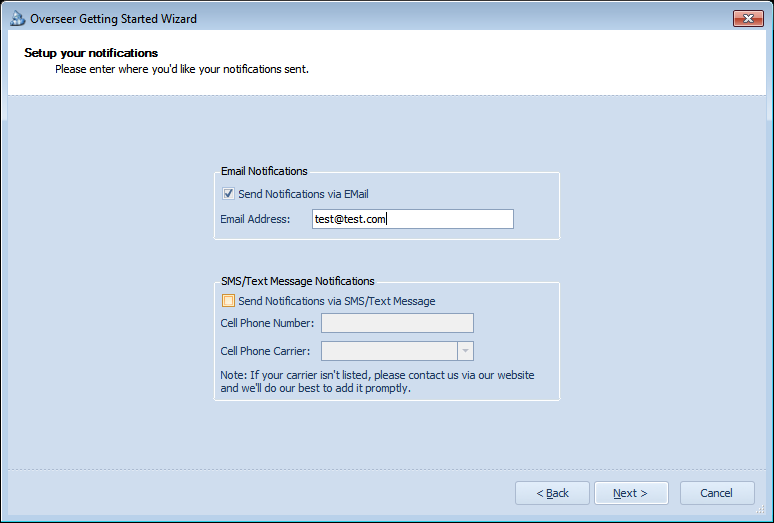The height and width of the screenshot is (523, 774).
Task: Open the Cell Phone Carrier dropdown arrow
Action: [x=465, y=351]
